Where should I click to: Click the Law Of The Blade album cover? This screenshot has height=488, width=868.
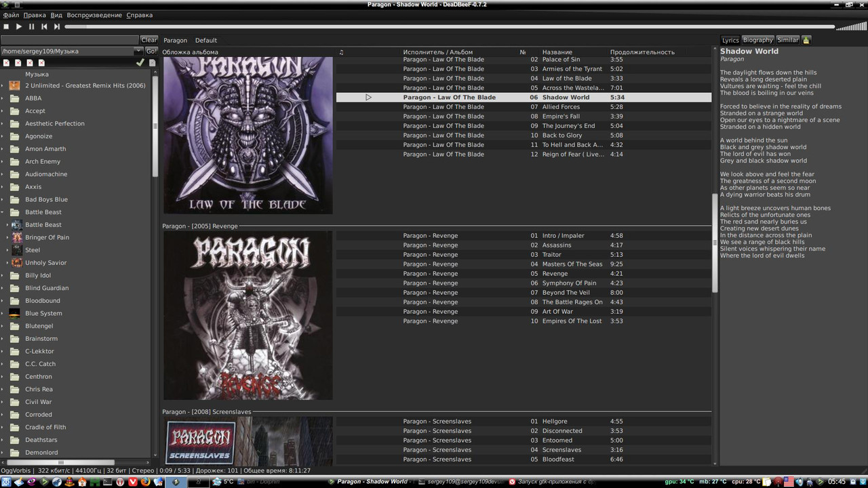[248, 136]
